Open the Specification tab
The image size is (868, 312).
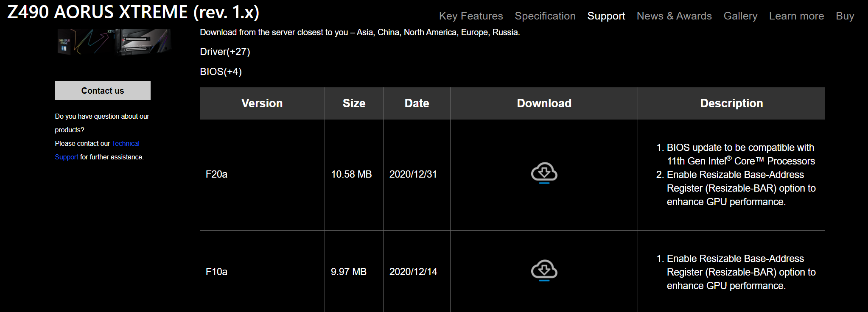point(545,16)
